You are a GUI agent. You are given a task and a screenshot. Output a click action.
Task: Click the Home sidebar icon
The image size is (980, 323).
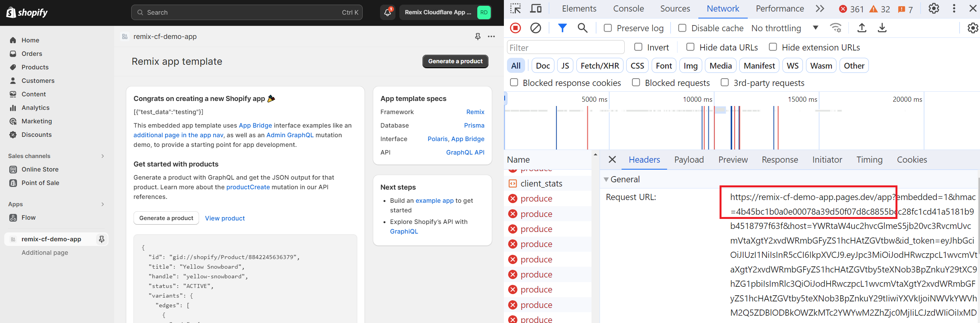point(13,40)
